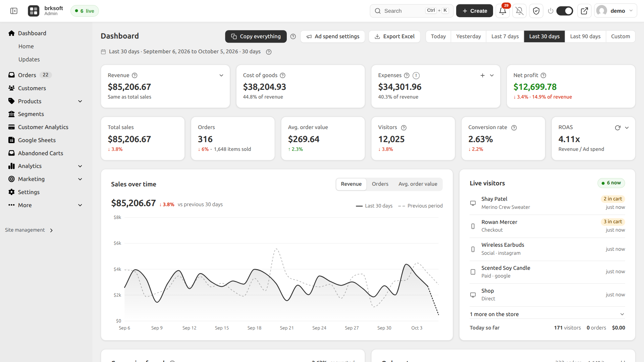
Task: Click the Conversion rate help icon
Action: (x=514, y=128)
